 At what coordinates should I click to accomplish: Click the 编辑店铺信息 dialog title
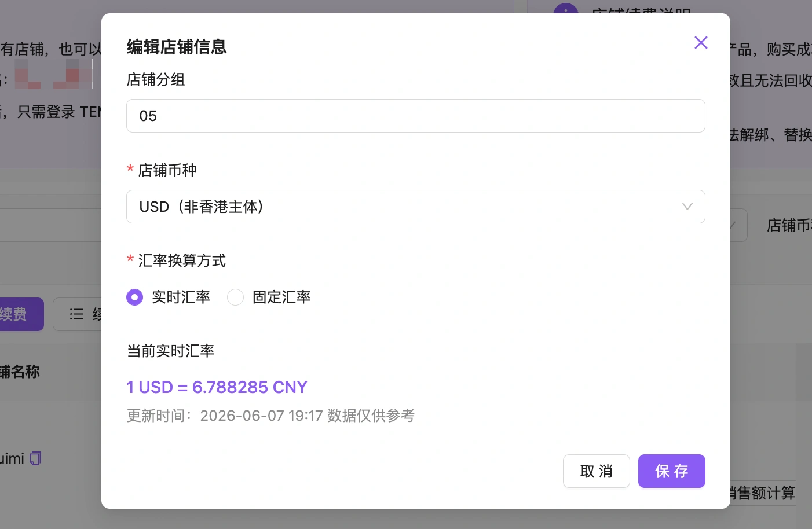pos(177,47)
